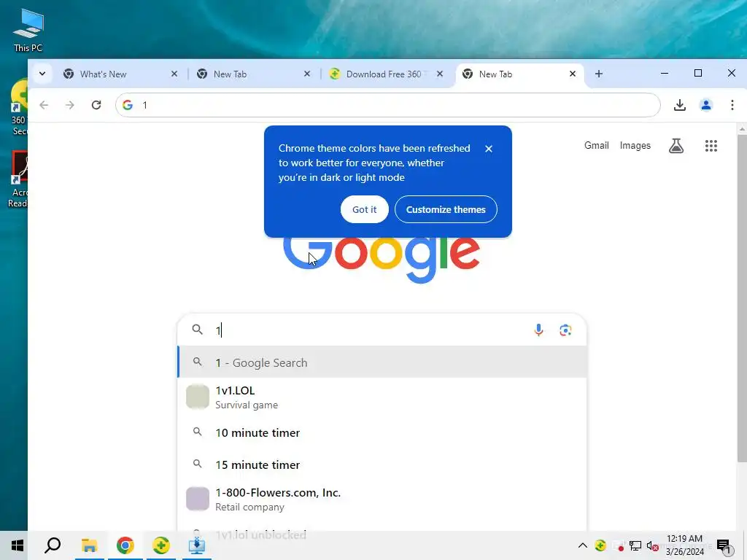Click Customize themes button
The height and width of the screenshot is (560, 747).
point(446,209)
